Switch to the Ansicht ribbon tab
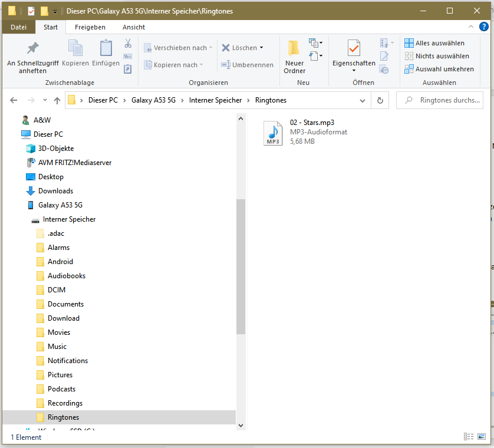 pos(134,27)
